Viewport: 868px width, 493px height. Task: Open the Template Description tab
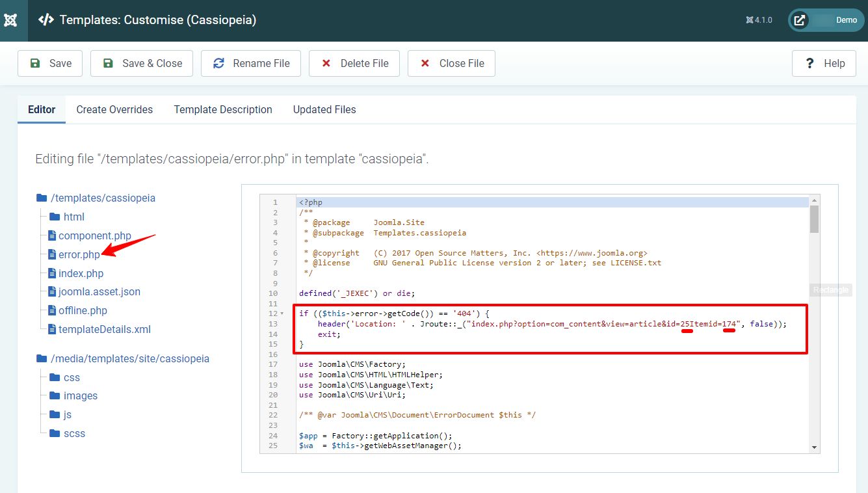223,109
